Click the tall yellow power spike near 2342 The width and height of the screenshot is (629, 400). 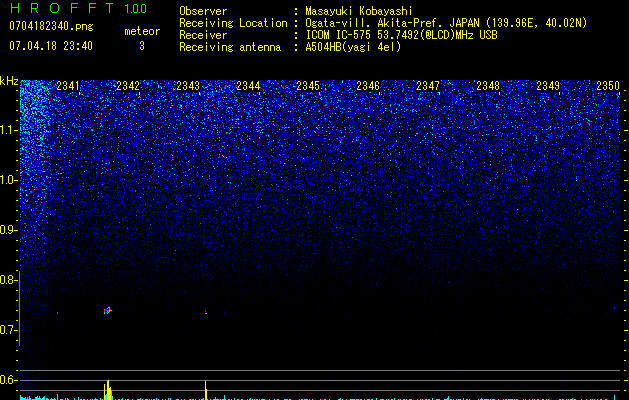click(108, 390)
